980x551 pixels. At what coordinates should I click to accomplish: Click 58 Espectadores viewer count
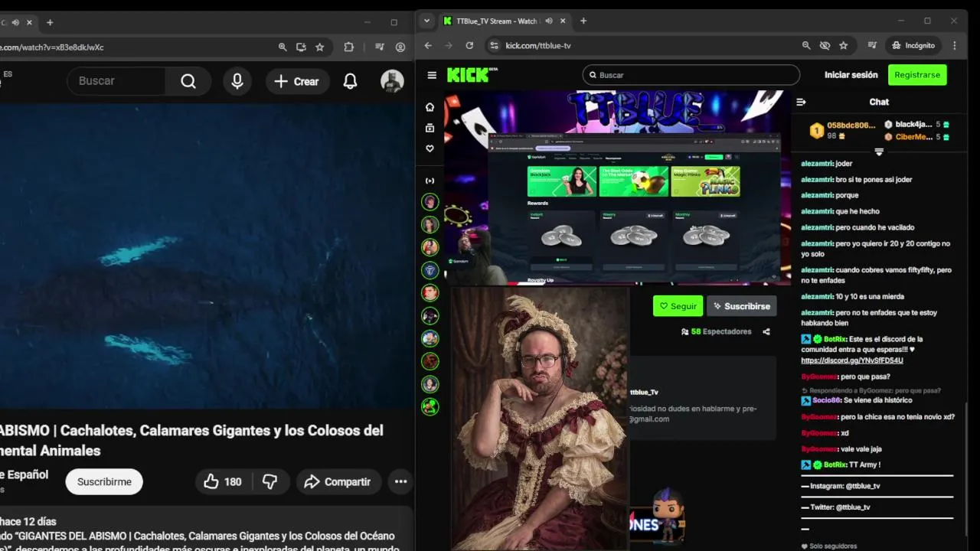pos(716,331)
